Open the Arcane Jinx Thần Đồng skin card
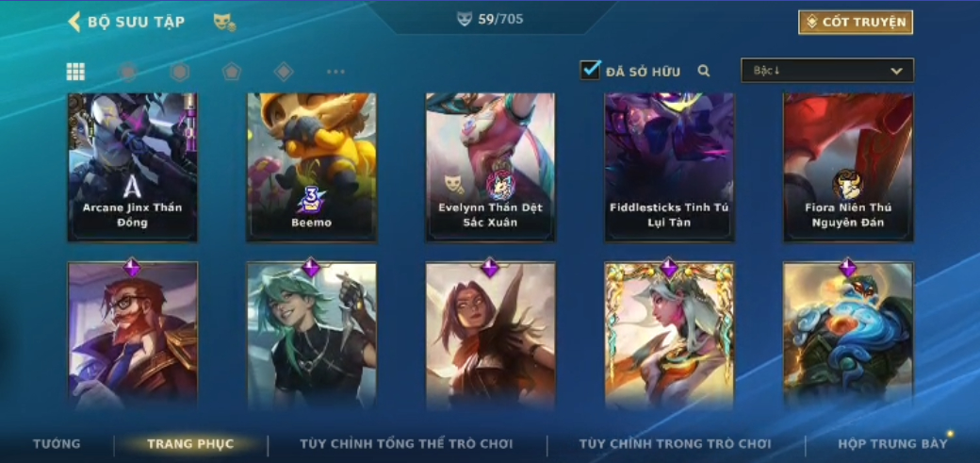Image resolution: width=980 pixels, height=463 pixels. coord(133,167)
